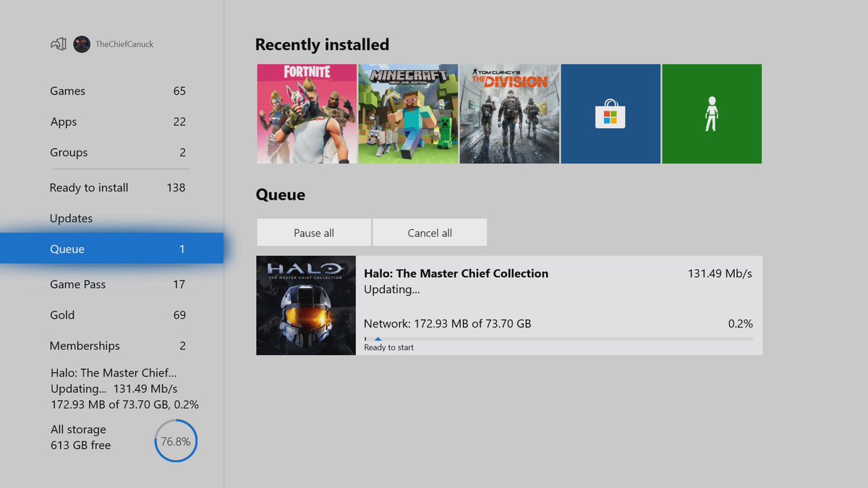Select the 'Ready to start' label
Image resolution: width=868 pixels, height=488 pixels.
point(389,348)
